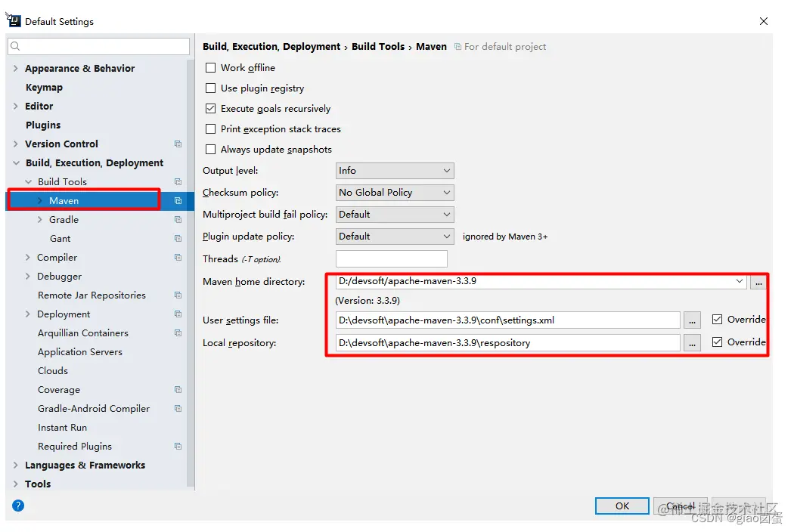This screenshot has height=532, width=794.
Task: Click the Local repository path field
Action: [508, 343]
